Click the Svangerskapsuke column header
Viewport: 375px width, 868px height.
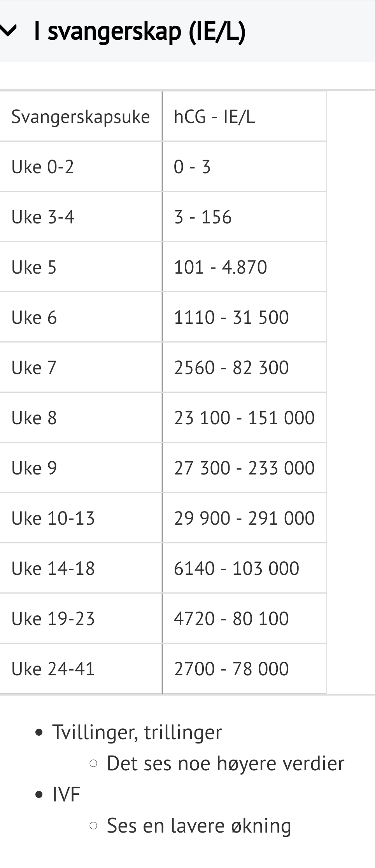81,117
